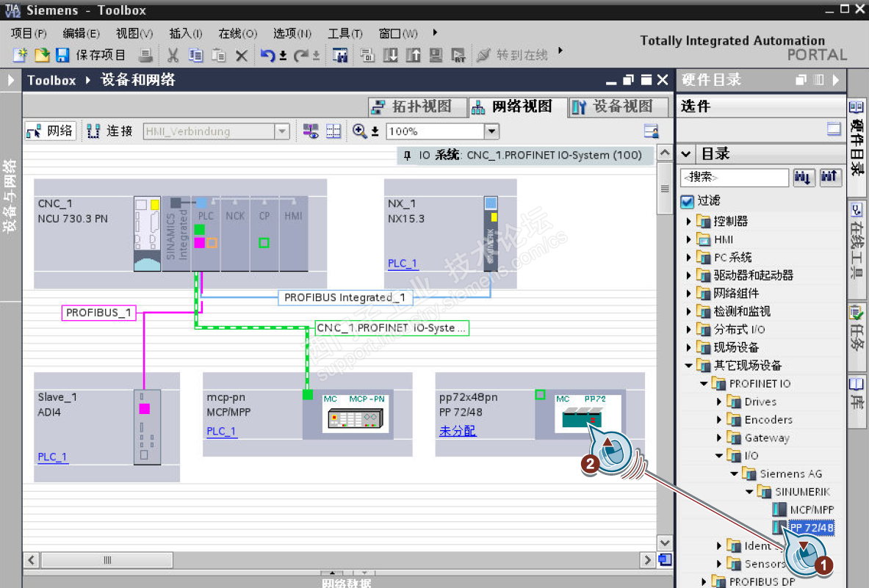The width and height of the screenshot is (869, 588).
Task: Collapse the SINUMERIK folder
Action: tap(749, 492)
